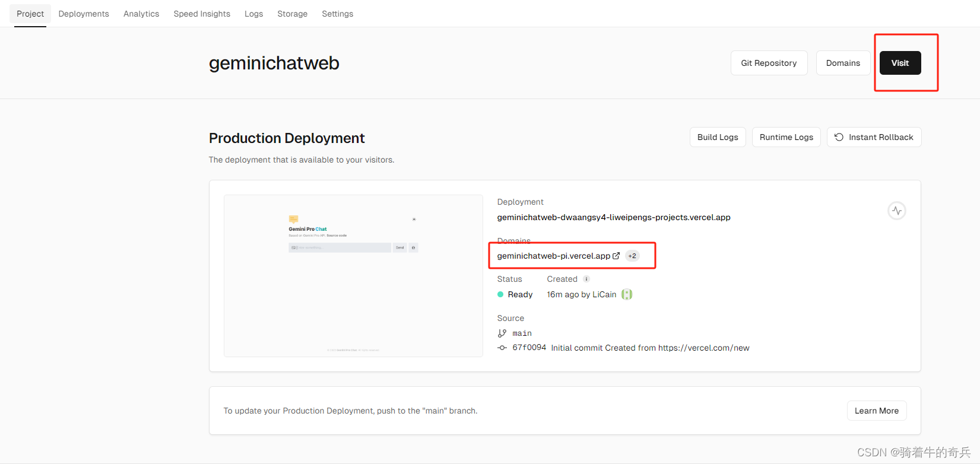Click the Git Repository button
This screenshot has width=980, height=464.
click(x=769, y=63)
